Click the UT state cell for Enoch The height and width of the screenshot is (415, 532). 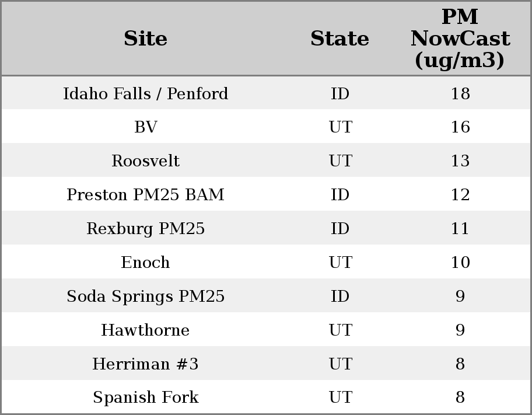[x=340, y=263]
